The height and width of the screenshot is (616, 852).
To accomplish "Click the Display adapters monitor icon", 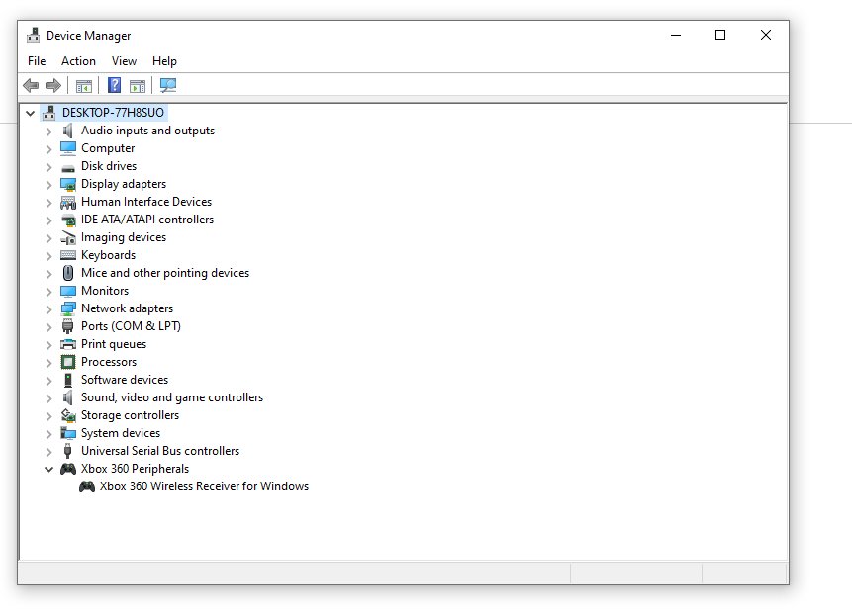I will (67, 184).
